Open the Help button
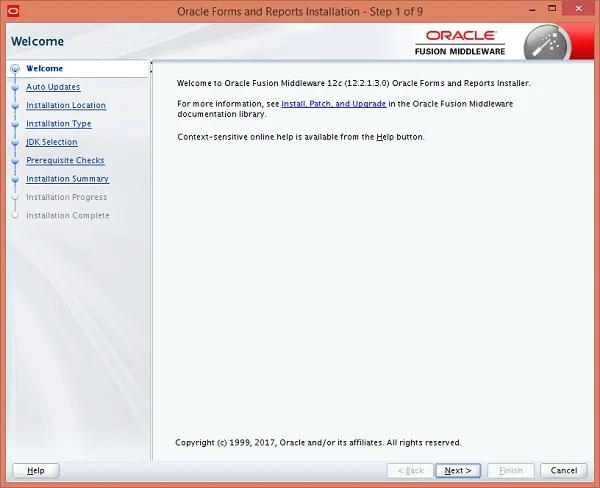This screenshot has width=600, height=488. point(36,470)
